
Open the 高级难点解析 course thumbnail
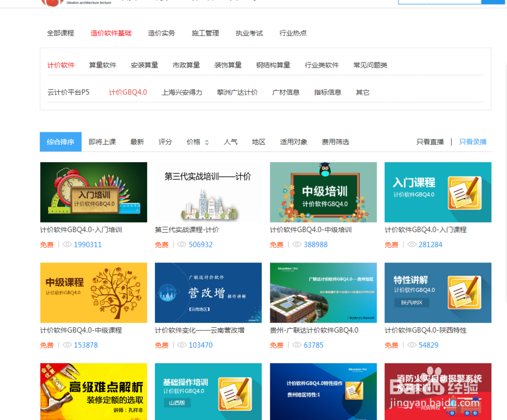93,392
